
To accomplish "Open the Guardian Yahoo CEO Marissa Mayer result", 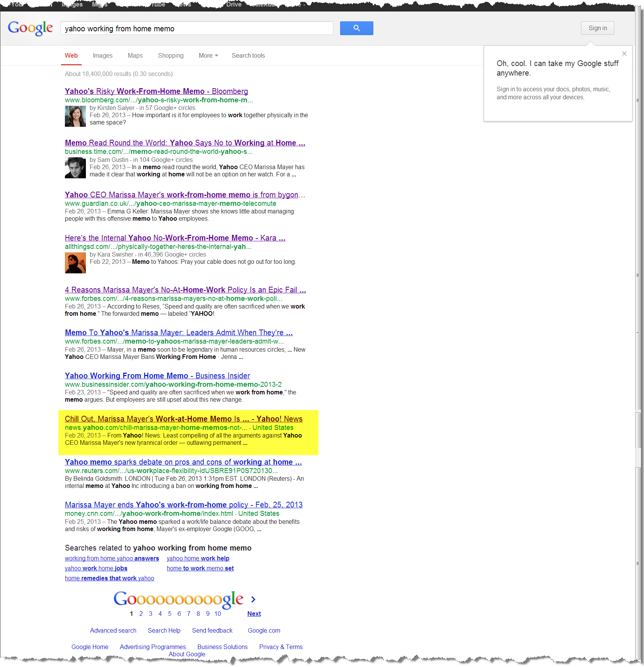I will point(185,195).
